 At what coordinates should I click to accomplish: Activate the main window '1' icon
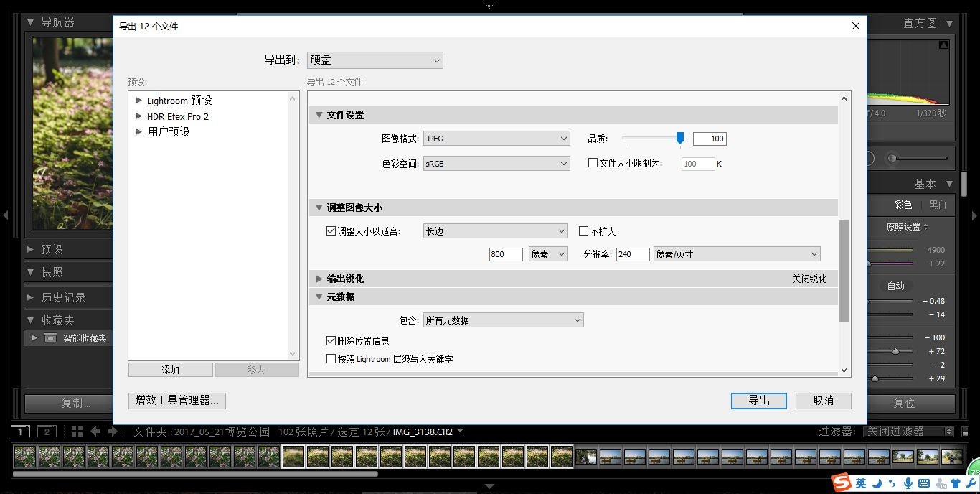point(19,432)
